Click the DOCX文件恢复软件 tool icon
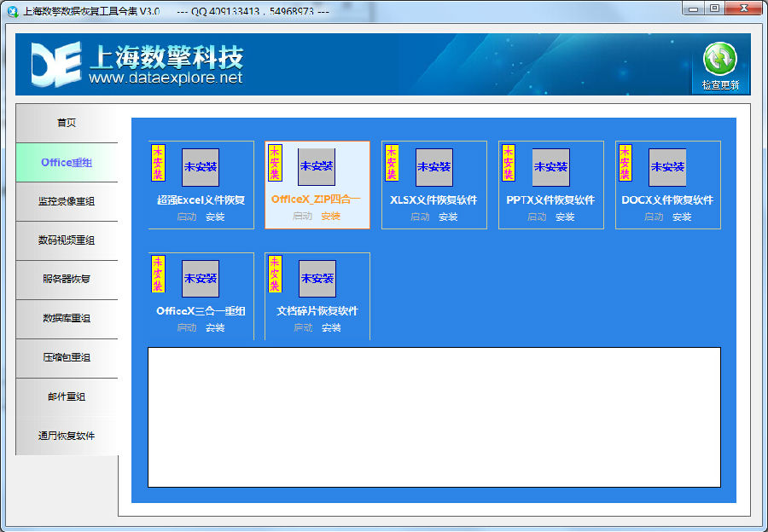This screenshot has height=532, width=768. [x=668, y=167]
